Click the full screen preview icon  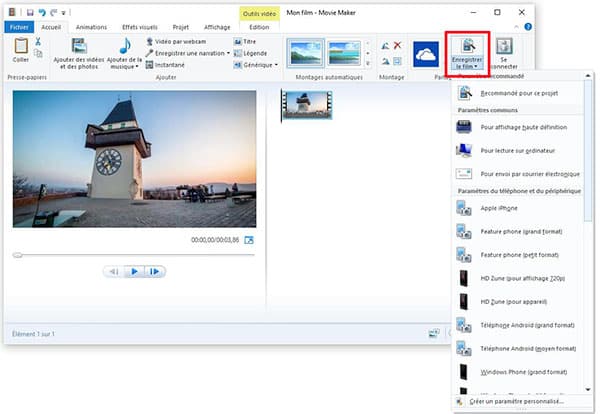click(x=249, y=240)
